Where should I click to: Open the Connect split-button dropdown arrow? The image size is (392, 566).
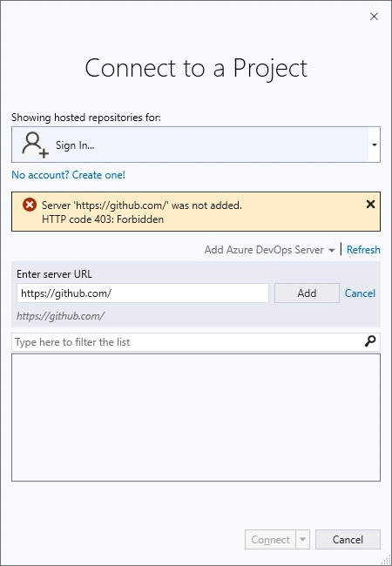tap(303, 539)
